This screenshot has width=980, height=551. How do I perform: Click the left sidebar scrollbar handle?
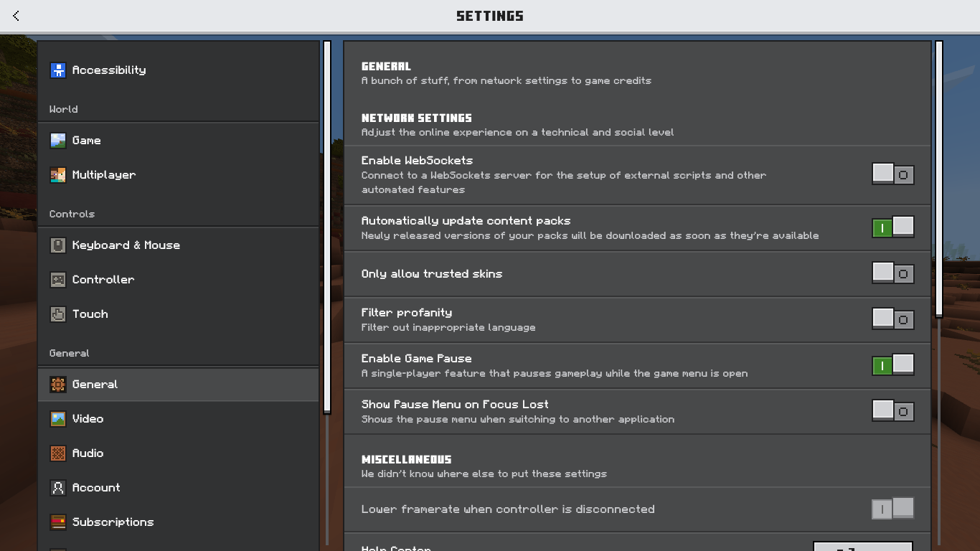click(x=327, y=227)
